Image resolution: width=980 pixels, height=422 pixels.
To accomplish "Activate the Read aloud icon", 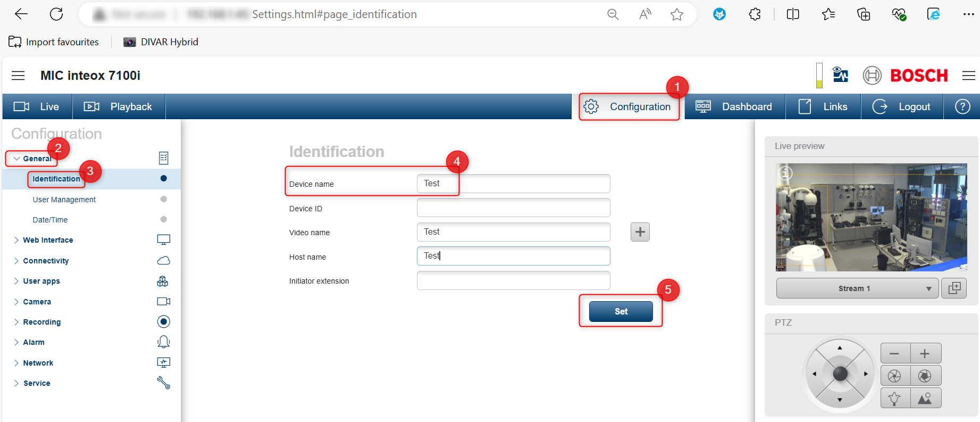I will point(645,14).
